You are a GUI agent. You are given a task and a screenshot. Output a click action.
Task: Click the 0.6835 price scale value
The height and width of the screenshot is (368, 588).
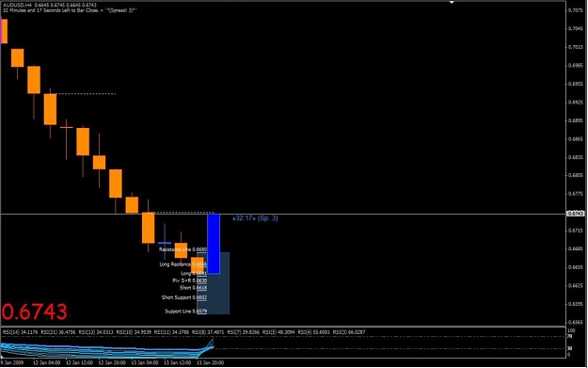pos(576,157)
